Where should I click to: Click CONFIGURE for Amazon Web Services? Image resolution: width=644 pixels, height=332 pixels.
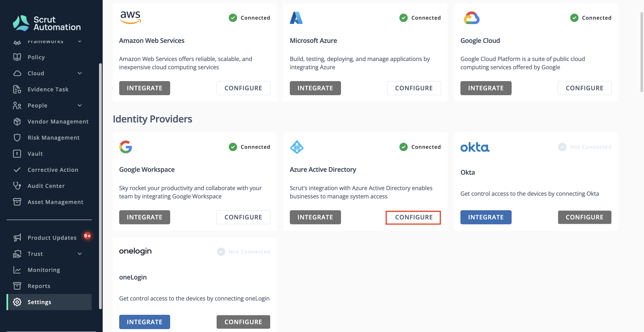pyautogui.click(x=243, y=88)
